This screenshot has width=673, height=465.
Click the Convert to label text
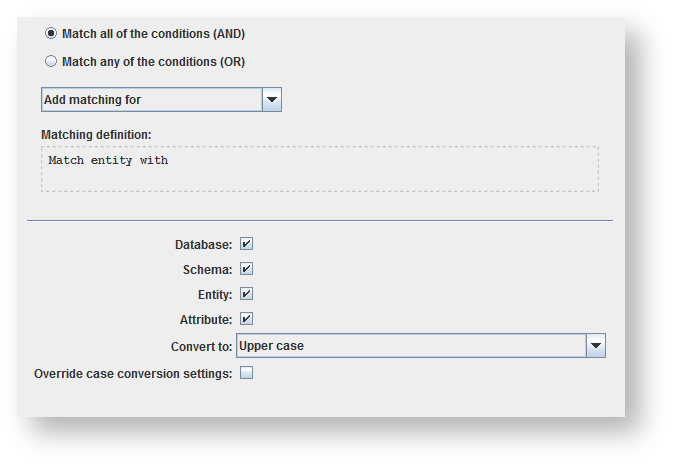tap(201, 347)
